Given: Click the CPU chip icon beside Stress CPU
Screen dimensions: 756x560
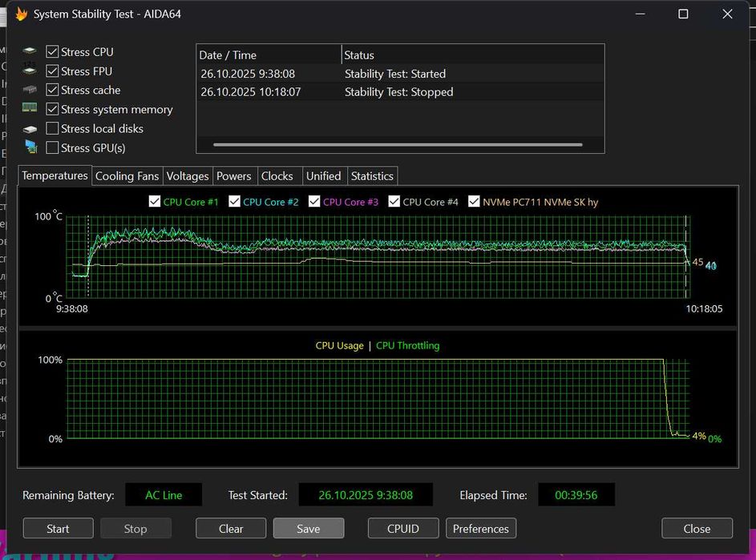Looking at the screenshot, I should point(30,50).
